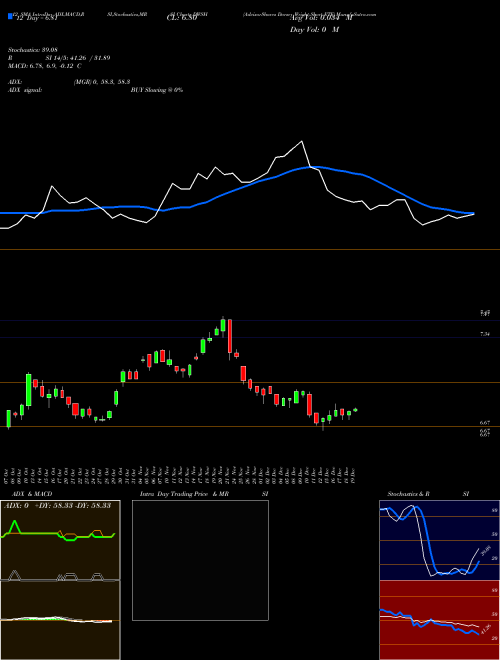
Task: Click the "Stochastics & R" panel title
Action: click(x=409, y=494)
